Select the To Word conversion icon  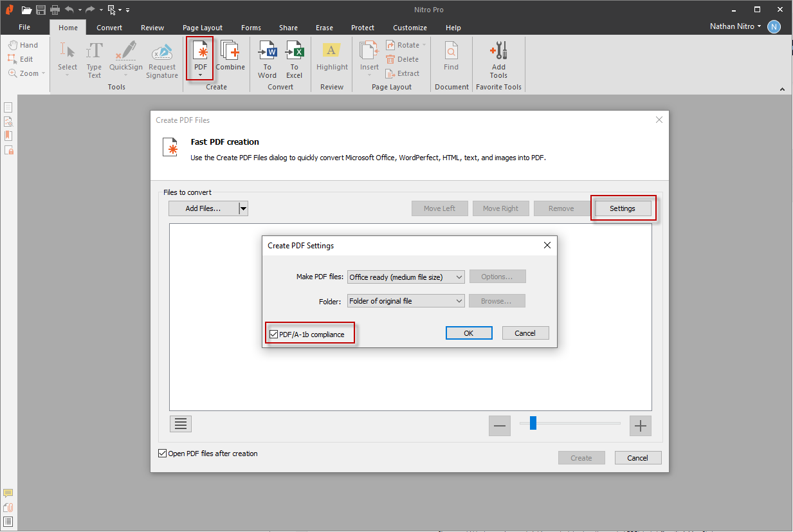(x=267, y=53)
